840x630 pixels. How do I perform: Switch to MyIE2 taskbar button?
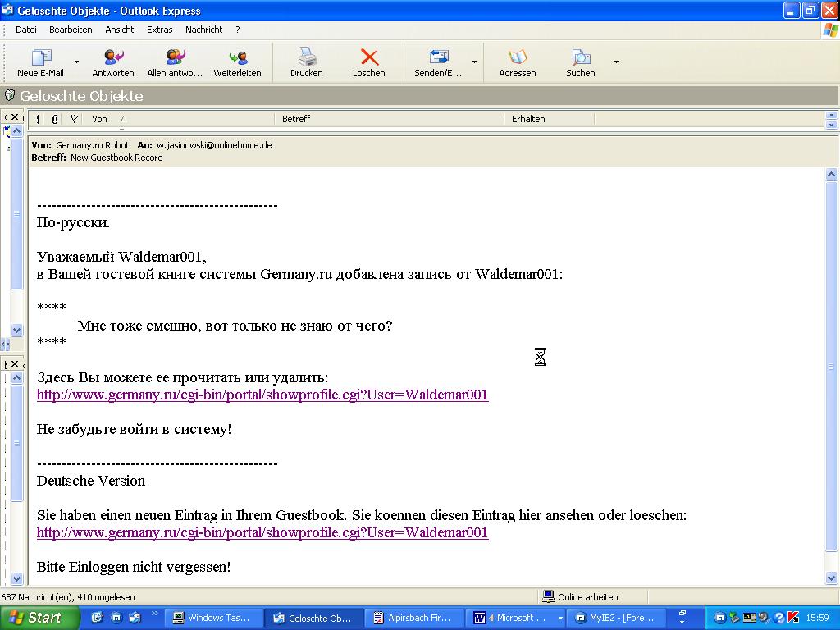point(615,618)
